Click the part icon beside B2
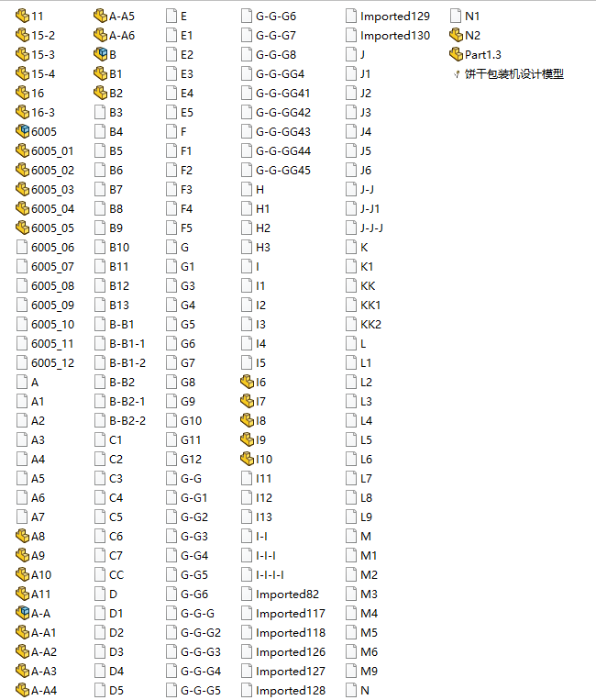596x700 pixels. coord(100,93)
